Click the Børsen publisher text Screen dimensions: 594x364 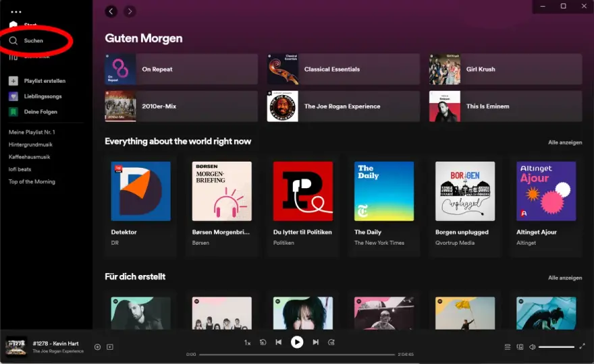click(x=200, y=243)
